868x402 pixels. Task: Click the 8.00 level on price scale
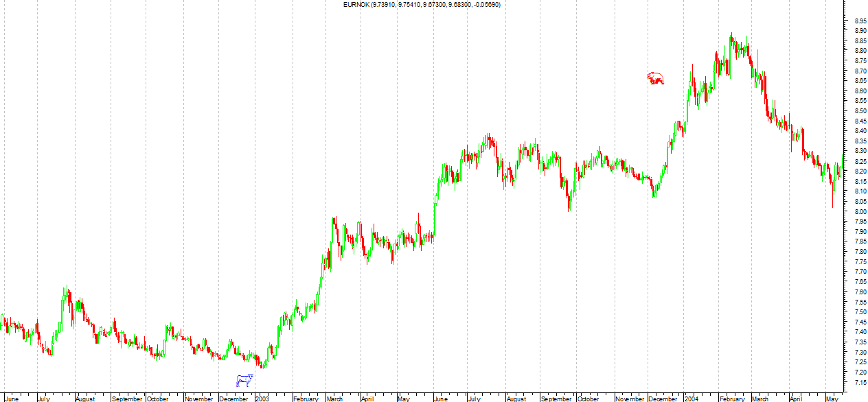tap(860, 211)
